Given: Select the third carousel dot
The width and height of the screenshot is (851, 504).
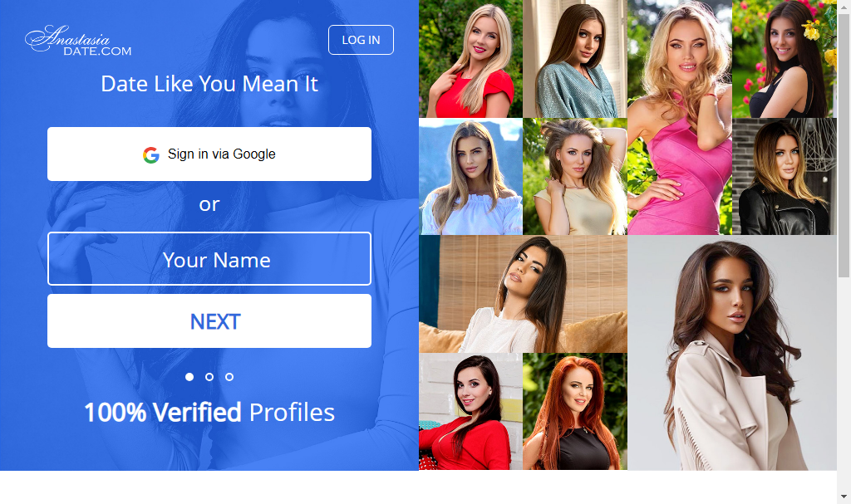Looking at the screenshot, I should coord(229,376).
